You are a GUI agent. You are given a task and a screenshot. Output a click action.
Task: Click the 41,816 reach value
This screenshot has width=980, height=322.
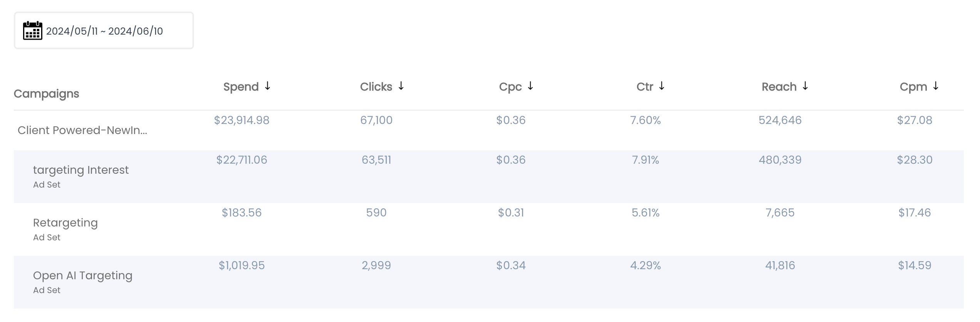click(780, 265)
